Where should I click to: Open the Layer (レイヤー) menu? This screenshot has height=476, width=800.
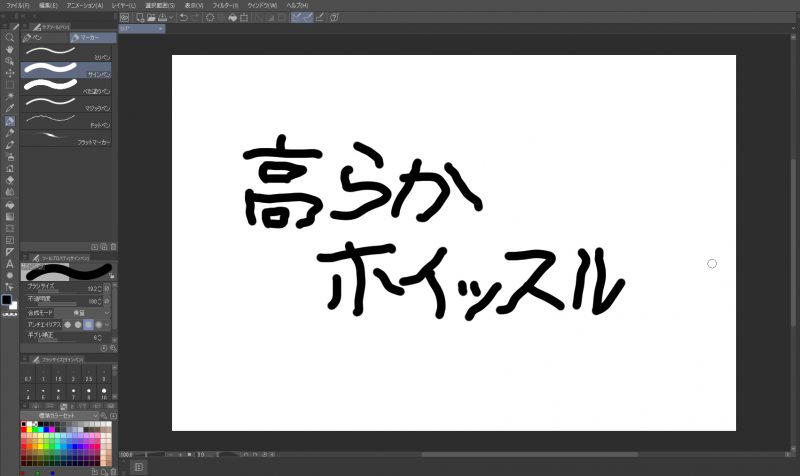(123, 5)
